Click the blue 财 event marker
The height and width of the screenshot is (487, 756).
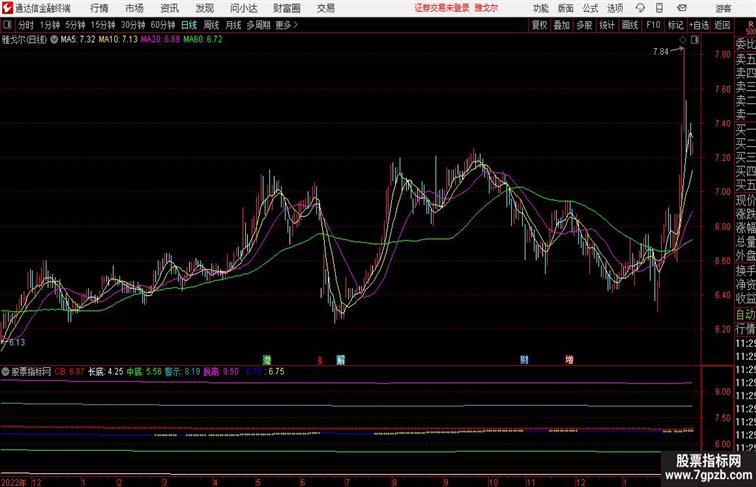(524, 360)
